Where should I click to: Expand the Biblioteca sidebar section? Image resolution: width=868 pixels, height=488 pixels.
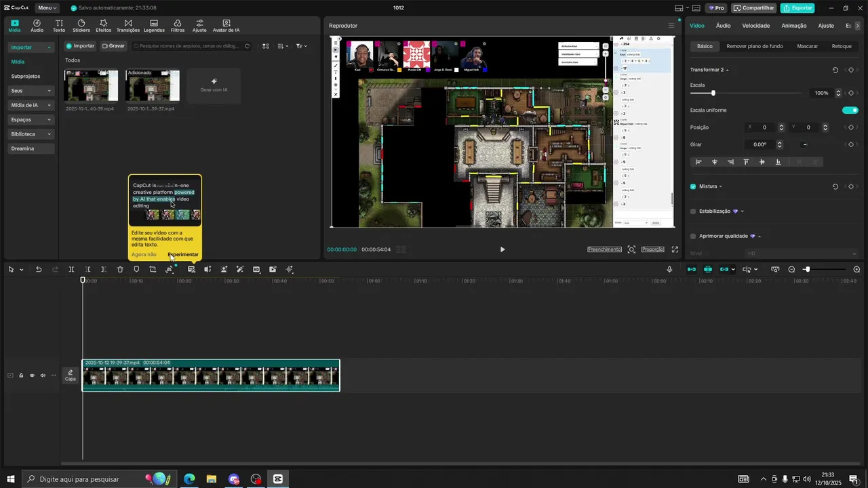31,134
